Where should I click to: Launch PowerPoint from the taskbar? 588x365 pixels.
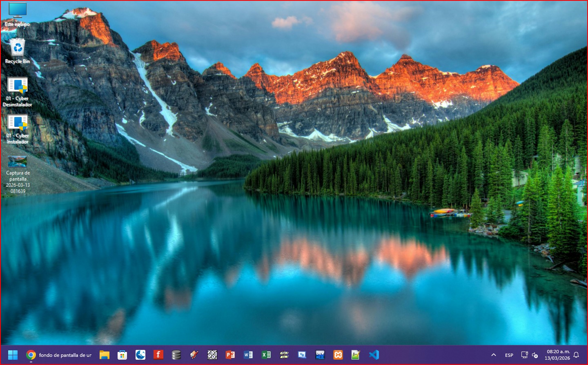coord(230,355)
